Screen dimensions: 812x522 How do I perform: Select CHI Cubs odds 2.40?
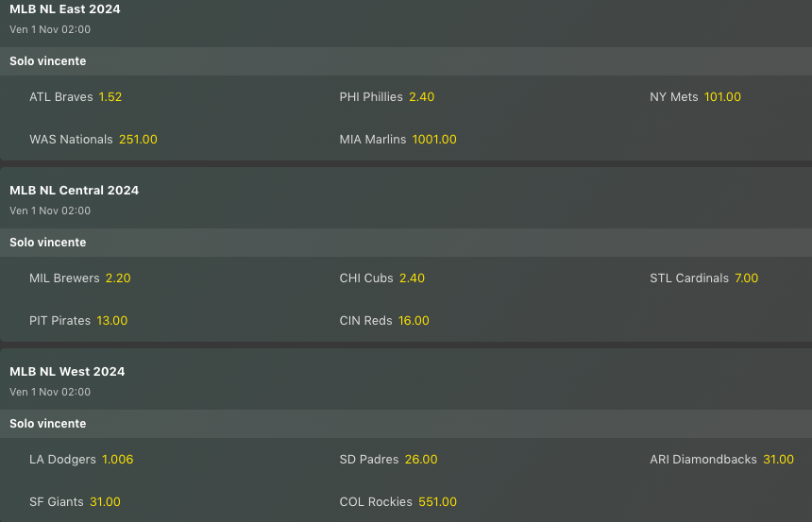pos(412,278)
